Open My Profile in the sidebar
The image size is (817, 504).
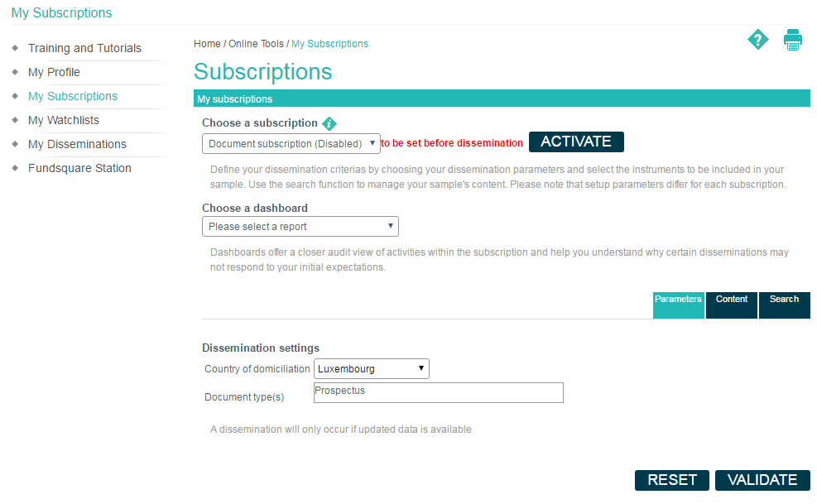pos(54,72)
